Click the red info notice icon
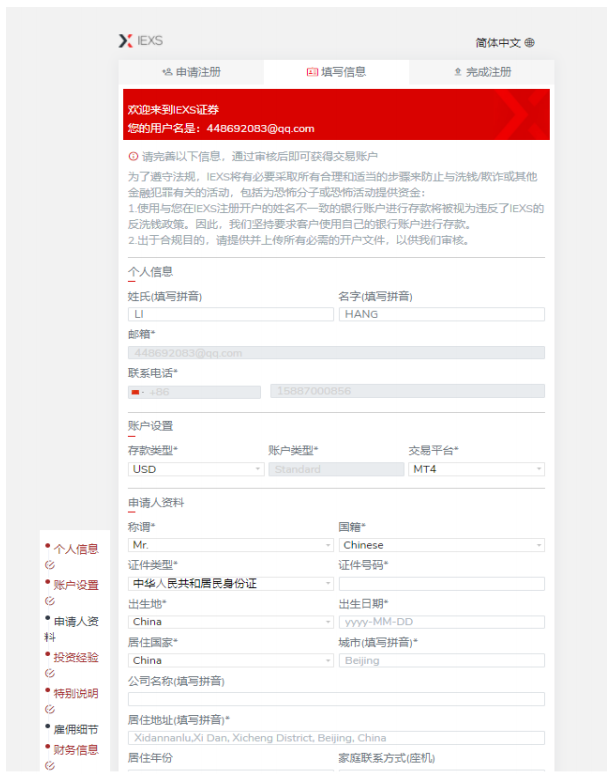This screenshot has width=613, height=778. point(133,157)
